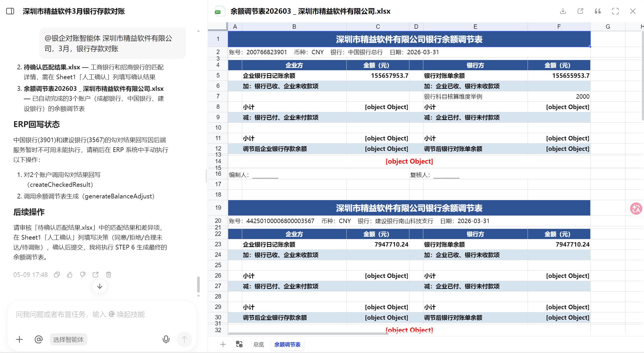Switch to the 总览 sheet tab
Viewport: 644px width, 353px height.
(258, 344)
